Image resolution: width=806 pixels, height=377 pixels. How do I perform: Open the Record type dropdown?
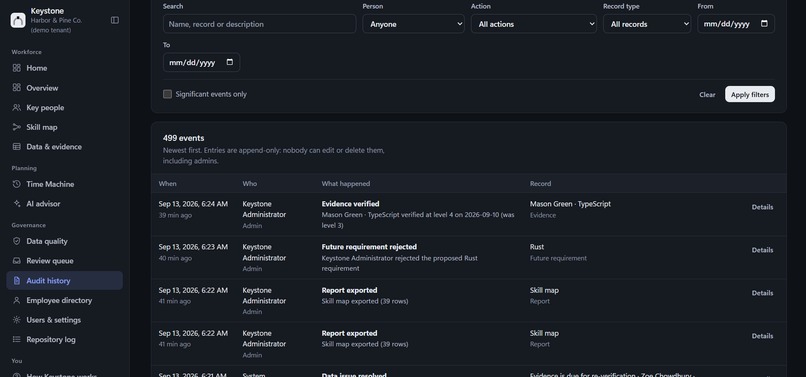pos(647,24)
